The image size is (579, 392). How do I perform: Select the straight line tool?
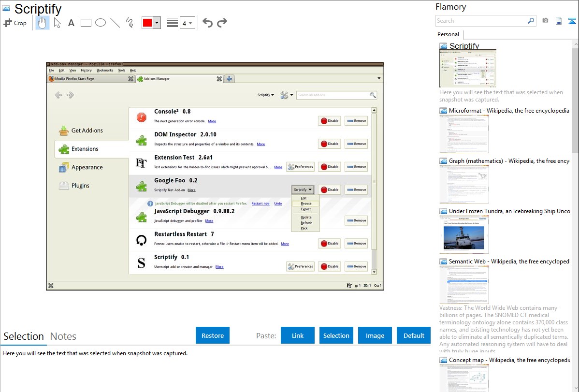point(115,23)
